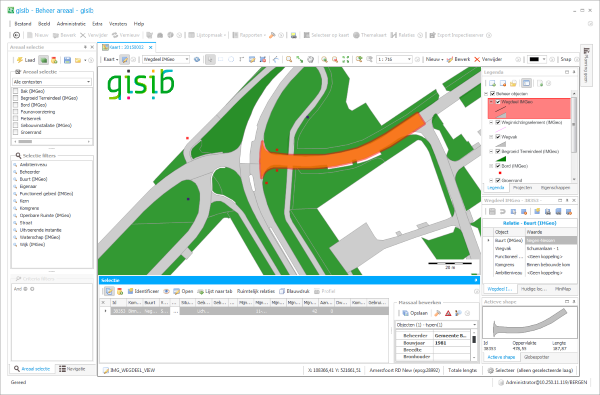Open the Wegdeel IMGeo layer dropdown in map toolbar

(166, 59)
